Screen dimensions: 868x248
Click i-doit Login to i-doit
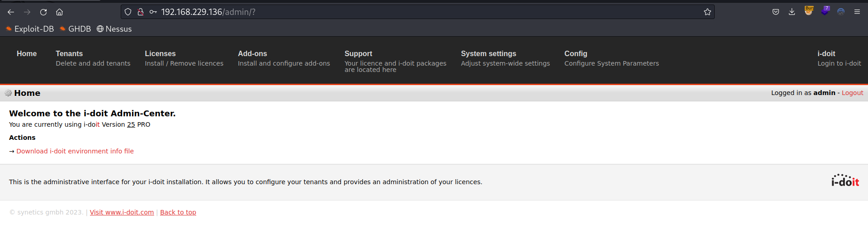(x=839, y=58)
